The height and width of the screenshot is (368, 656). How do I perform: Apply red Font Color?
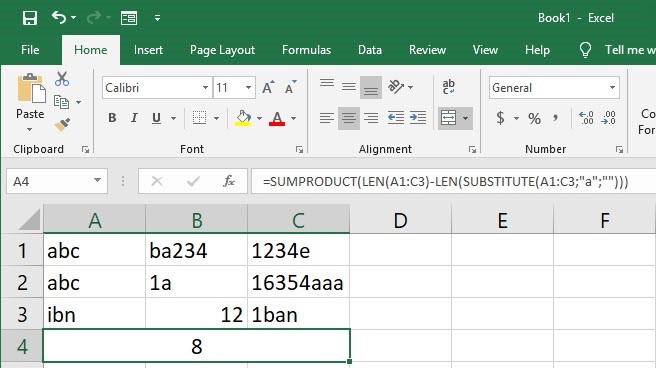pos(277,118)
